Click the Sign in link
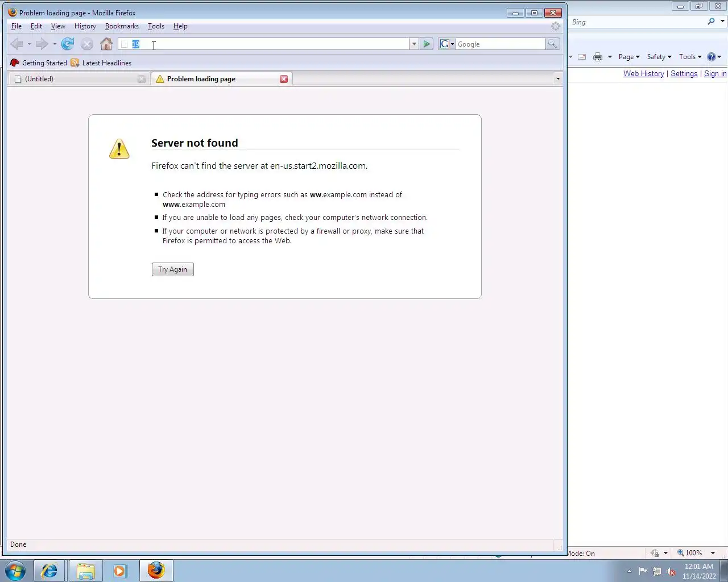This screenshot has height=582, width=728. pyautogui.click(x=715, y=73)
